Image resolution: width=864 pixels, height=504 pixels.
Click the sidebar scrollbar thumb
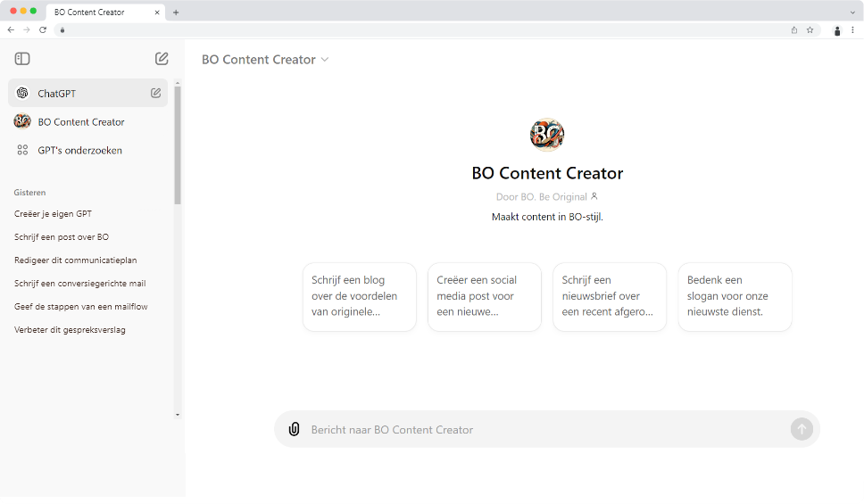[x=178, y=145]
